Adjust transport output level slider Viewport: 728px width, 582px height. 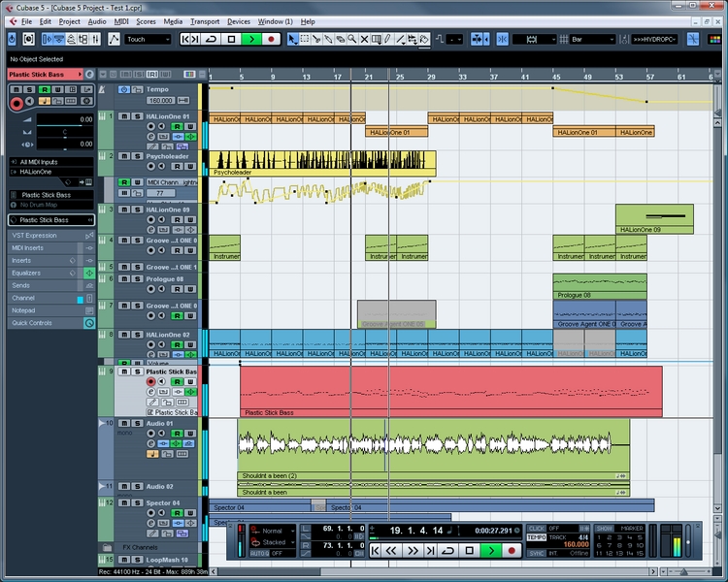pos(688,540)
